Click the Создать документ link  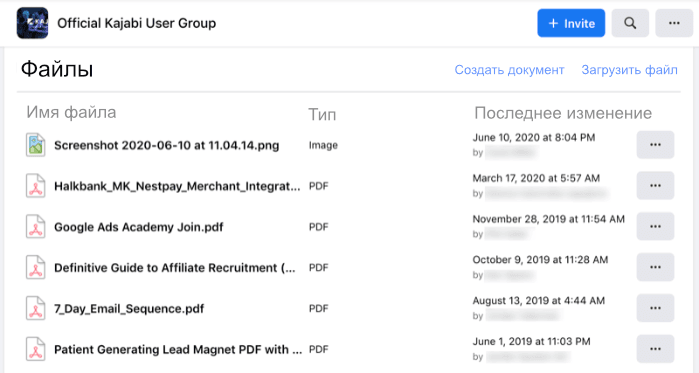(x=510, y=70)
